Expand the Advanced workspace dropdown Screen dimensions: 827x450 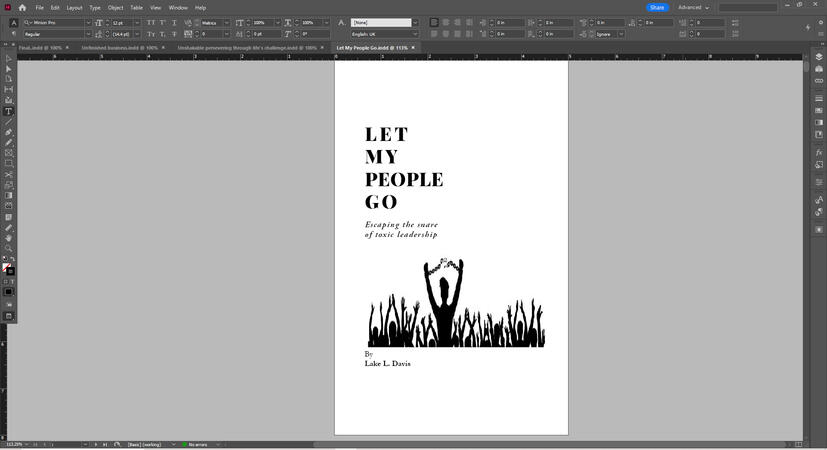click(x=693, y=7)
